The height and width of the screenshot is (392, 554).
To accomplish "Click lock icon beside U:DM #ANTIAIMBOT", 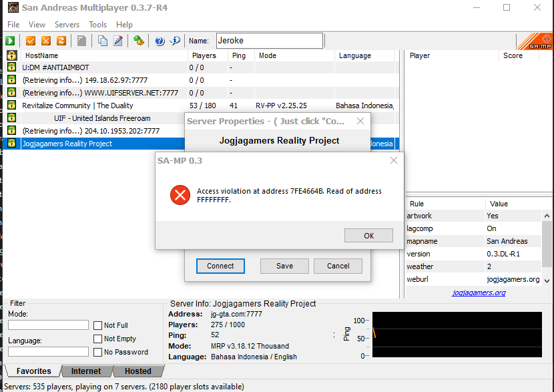I will (x=11, y=67).
